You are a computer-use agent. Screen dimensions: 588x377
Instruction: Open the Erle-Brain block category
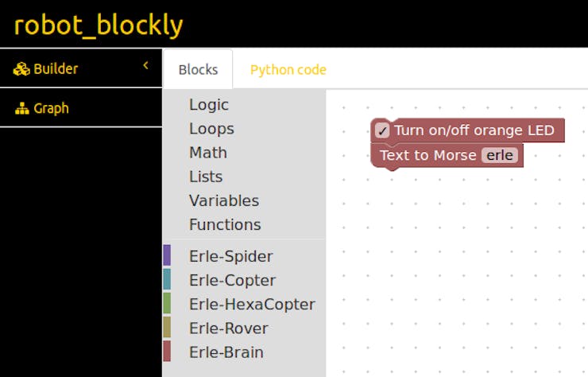point(226,352)
